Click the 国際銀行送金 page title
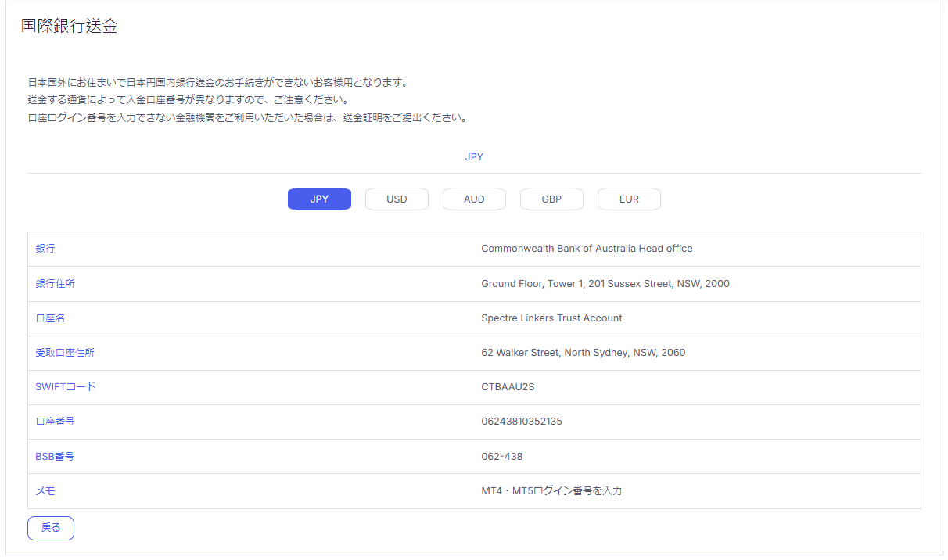The height and width of the screenshot is (560, 948). pyautogui.click(x=69, y=26)
